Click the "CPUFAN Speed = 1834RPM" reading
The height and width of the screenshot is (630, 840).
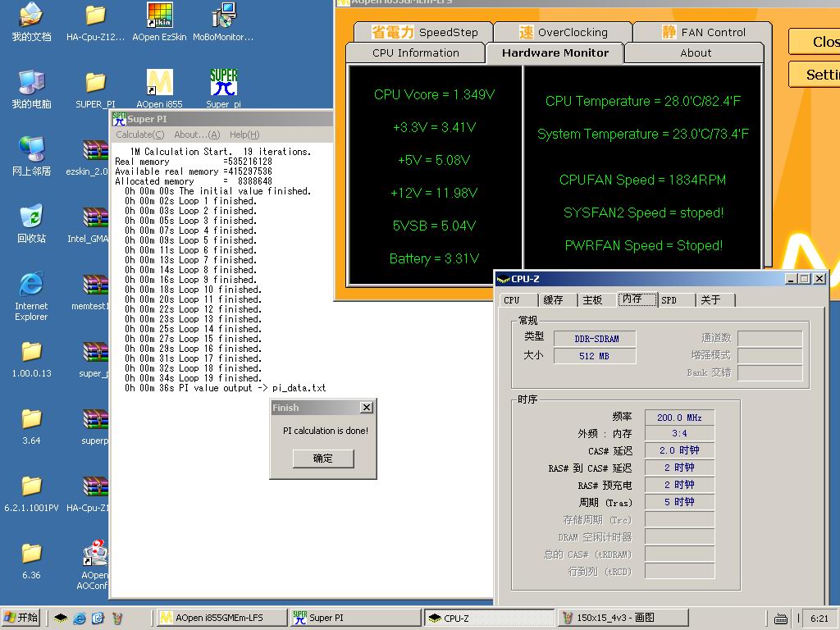click(643, 180)
